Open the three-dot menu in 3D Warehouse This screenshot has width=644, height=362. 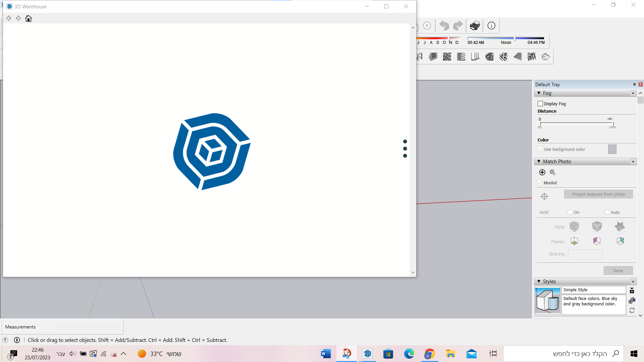pyautogui.click(x=405, y=148)
